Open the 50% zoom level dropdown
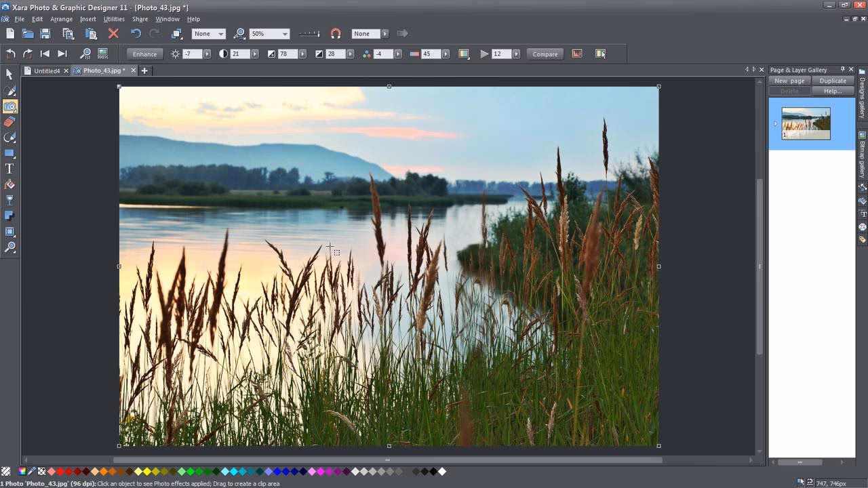Image resolution: width=868 pixels, height=488 pixels. [285, 33]
